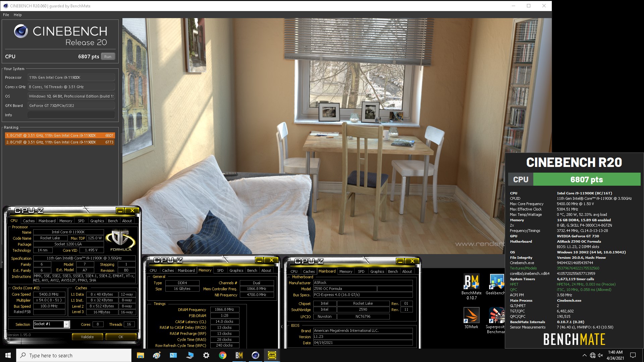
Task: Click the Cinebench logo icon
Action: [21, 31]
